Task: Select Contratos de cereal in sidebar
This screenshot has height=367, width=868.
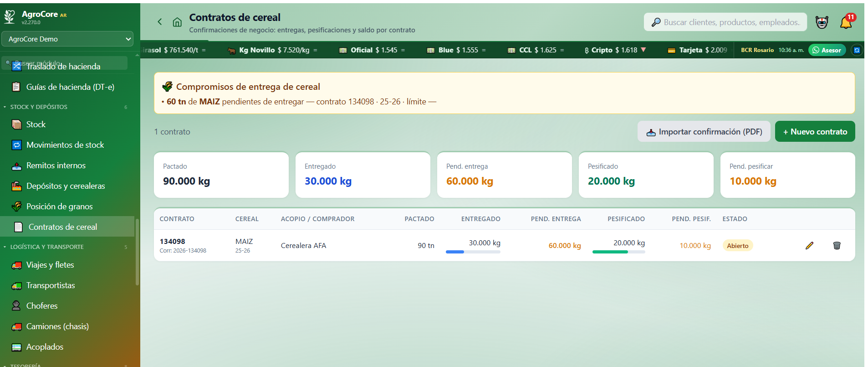Action: pos(67,227)
